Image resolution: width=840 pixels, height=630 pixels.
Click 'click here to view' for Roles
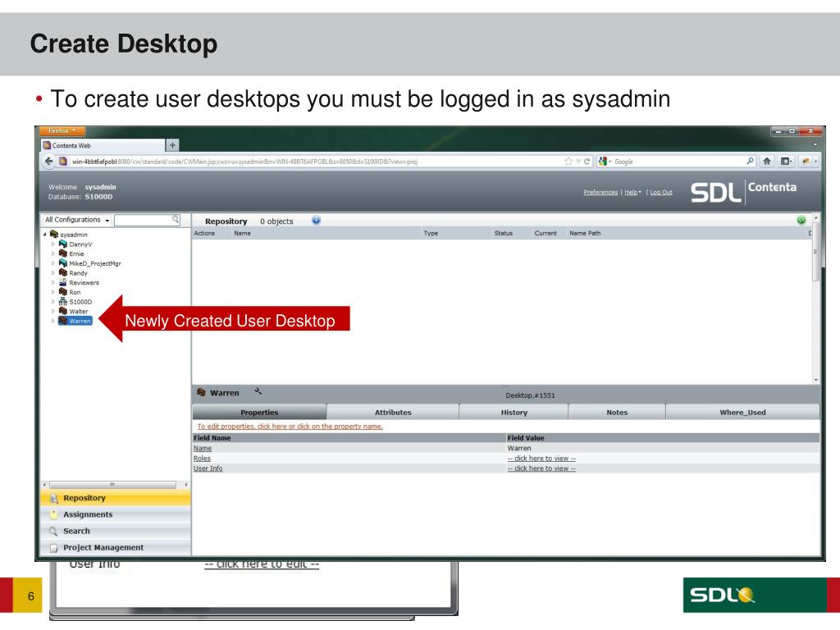pyautogui.click(x=541, y=459)
